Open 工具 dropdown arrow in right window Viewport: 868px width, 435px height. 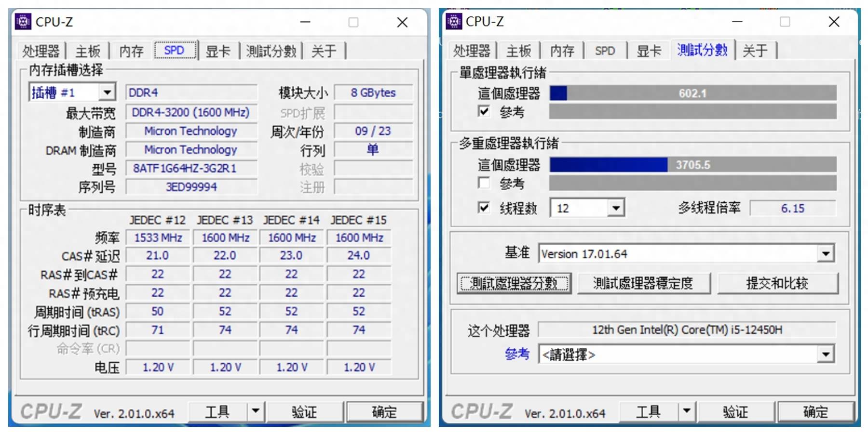click(687, 412)
